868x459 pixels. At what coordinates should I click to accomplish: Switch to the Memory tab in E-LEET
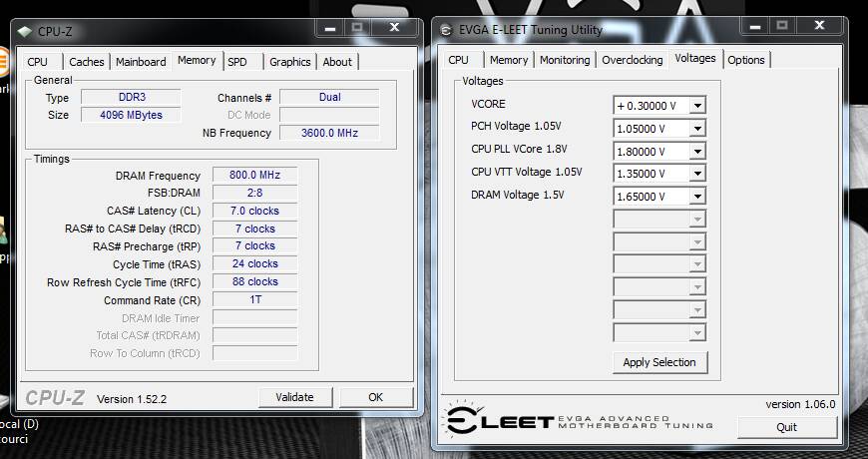click(x=509, y=60)
